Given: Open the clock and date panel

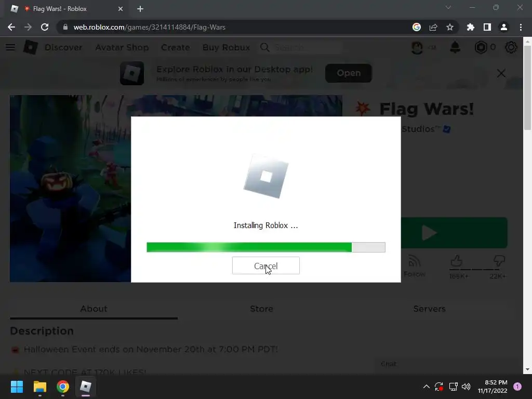Looking at the screenshot, I should click(x=493, y=387).
